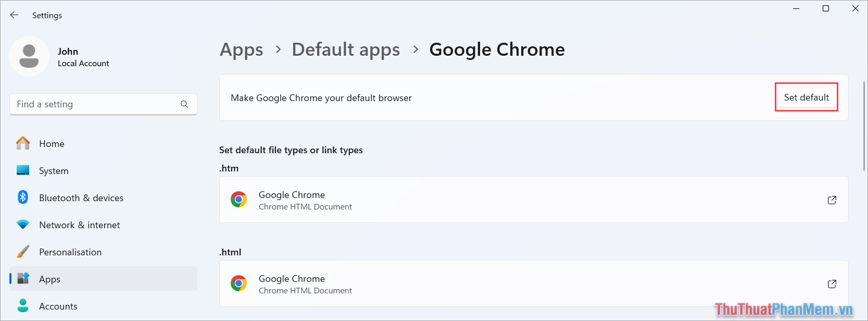Click the Bluetooth & devices icon

[x=23, y=197]
